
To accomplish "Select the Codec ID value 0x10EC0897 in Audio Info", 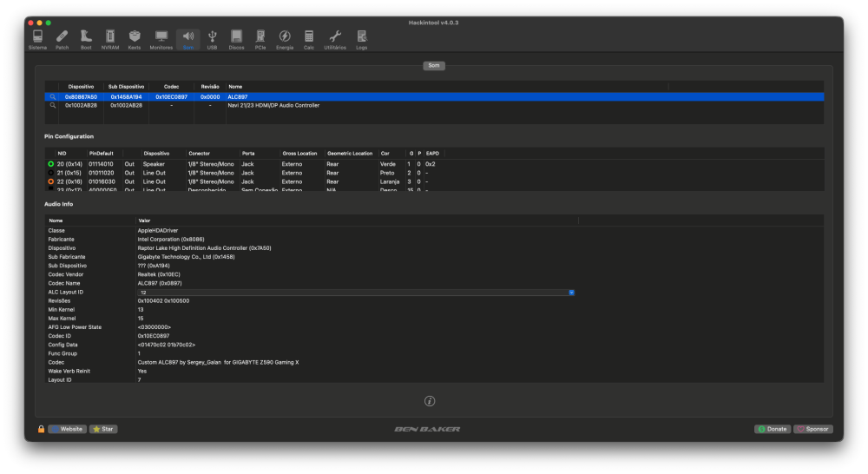I will pyautogui.click(x=154, y=336).
